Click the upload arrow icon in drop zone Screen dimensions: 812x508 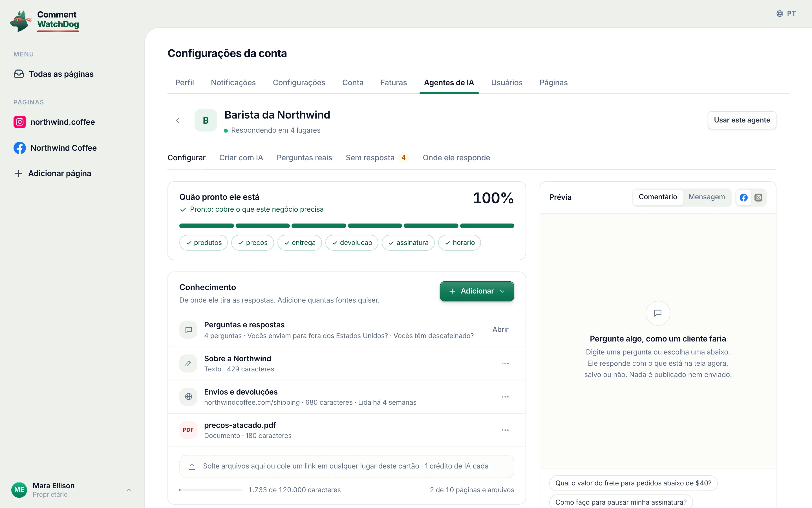click(x=192, y=466)
